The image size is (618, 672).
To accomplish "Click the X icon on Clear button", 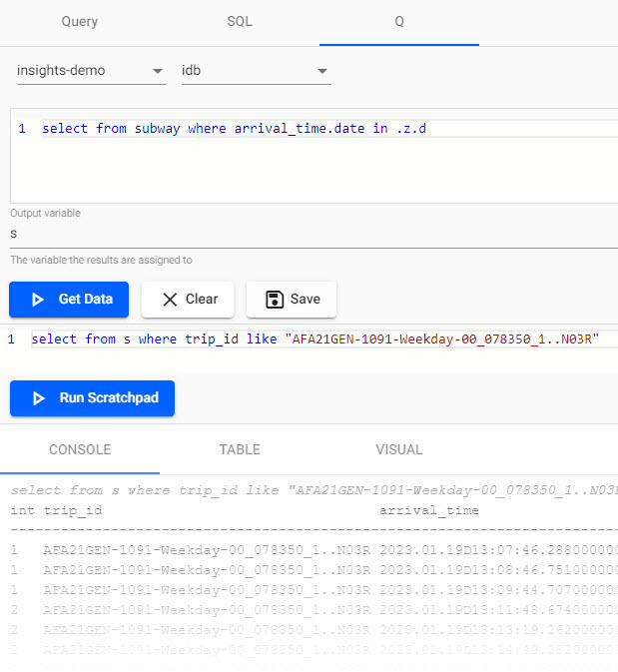I will pos(170,300).
